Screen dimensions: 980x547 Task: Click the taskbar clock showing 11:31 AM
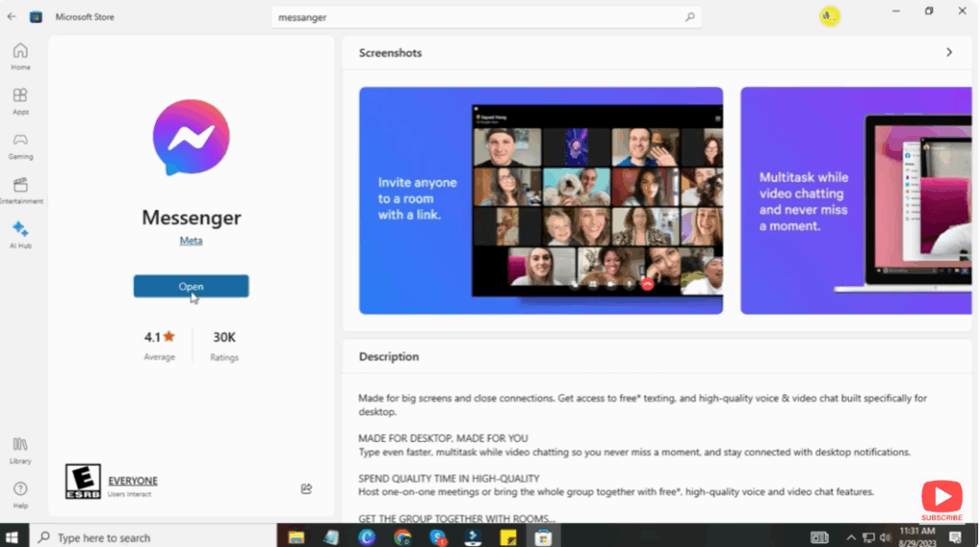[x=918, y=537]
